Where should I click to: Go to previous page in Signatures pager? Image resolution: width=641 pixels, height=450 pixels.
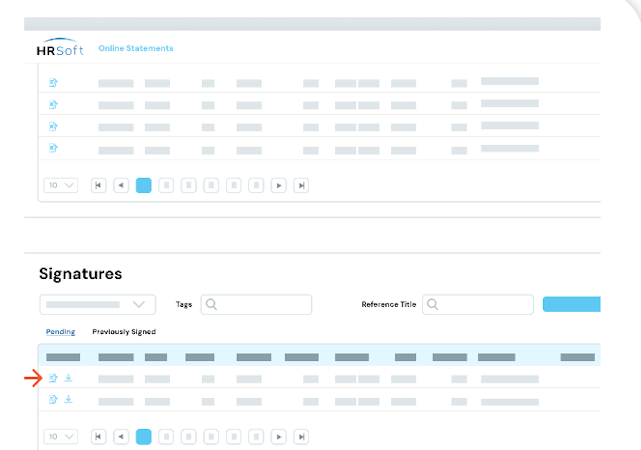[121, 437]
